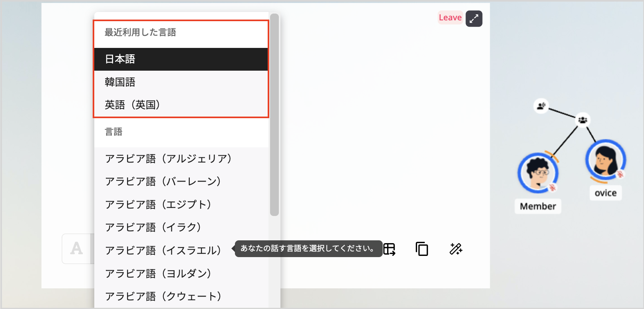Click the table export icon
The height and width of the screenshot is (309, 644).
[x=389, y=249]
